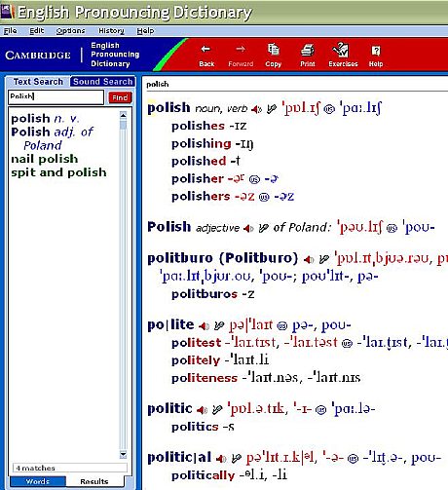Click the microphone icon next to political
The height and width of the screenshot is (490, 448).
pos(237,459)
